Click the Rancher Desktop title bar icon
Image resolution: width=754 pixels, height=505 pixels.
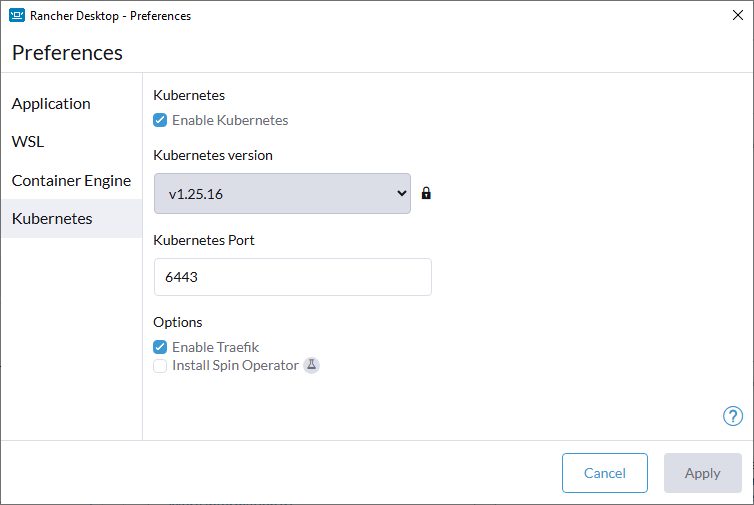(x=16, y=16)
